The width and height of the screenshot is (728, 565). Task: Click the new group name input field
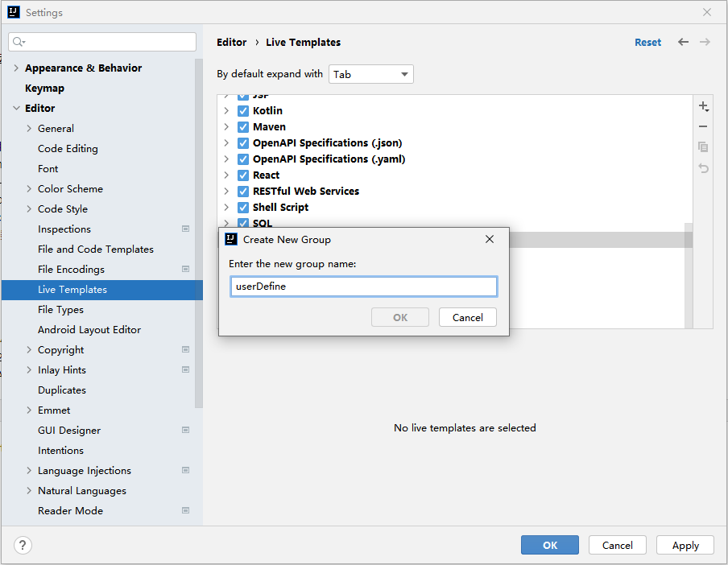click(363, 287)
